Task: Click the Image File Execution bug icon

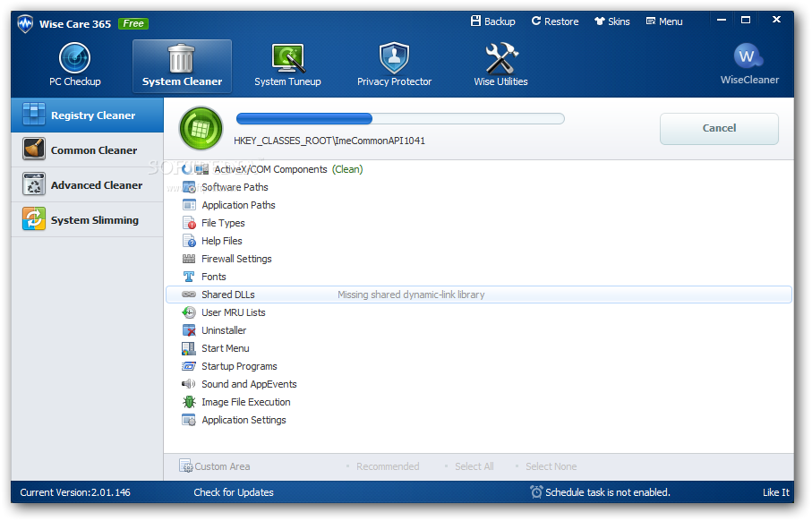Action: (x=189, y=402)
